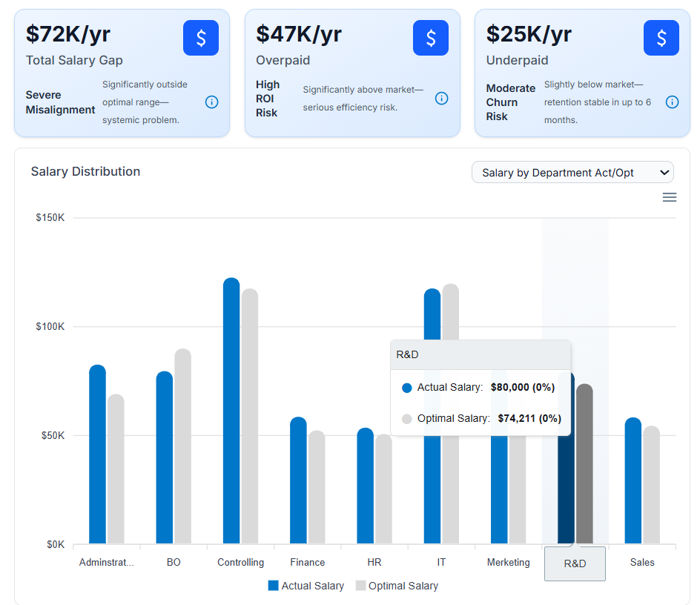This screenshot has width=700, height=605.
Task: Select the Controlling axis label
Action: click(240, 563)
